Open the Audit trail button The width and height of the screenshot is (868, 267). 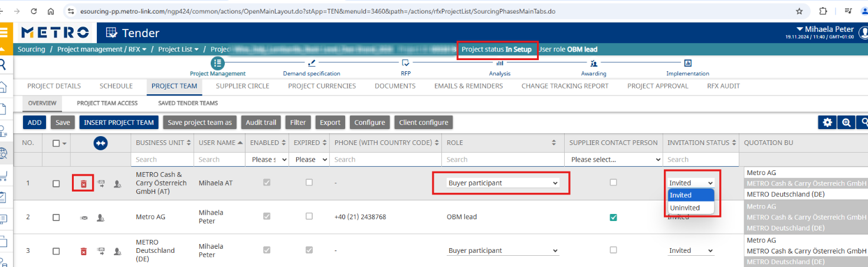pyautogui.click(x=261, y=123)
